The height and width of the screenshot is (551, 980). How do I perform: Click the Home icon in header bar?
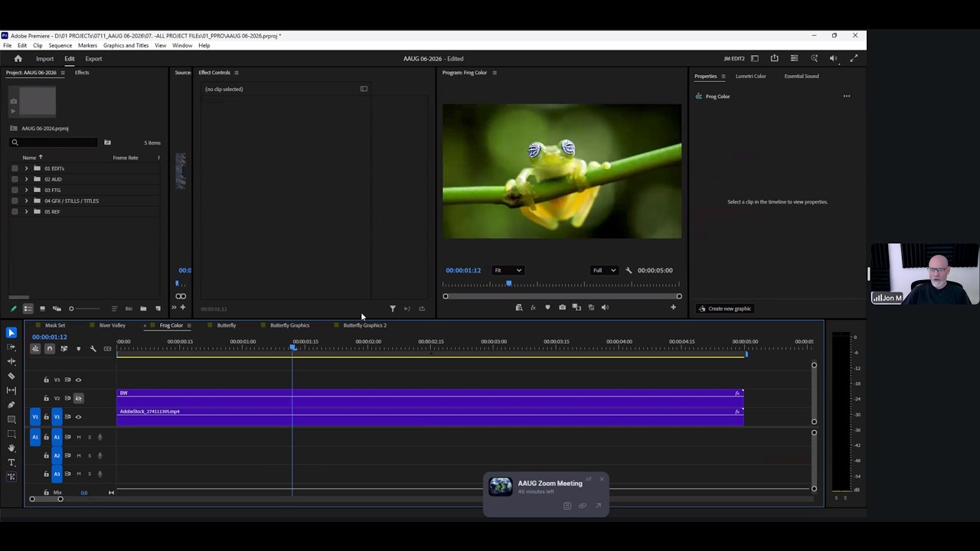tap(18, 59)
